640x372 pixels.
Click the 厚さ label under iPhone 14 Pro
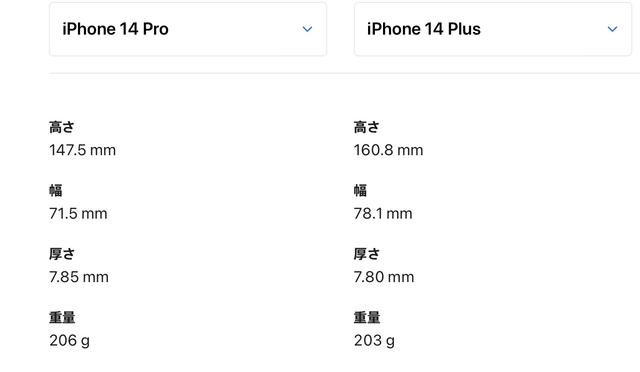click(62, 254)
